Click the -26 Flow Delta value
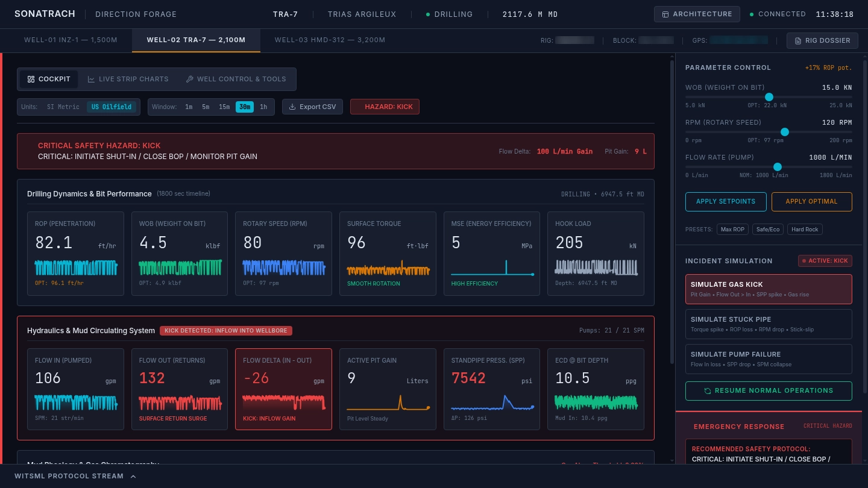The height and width of the screenshot is (488, 868). [x=256, y=378]
